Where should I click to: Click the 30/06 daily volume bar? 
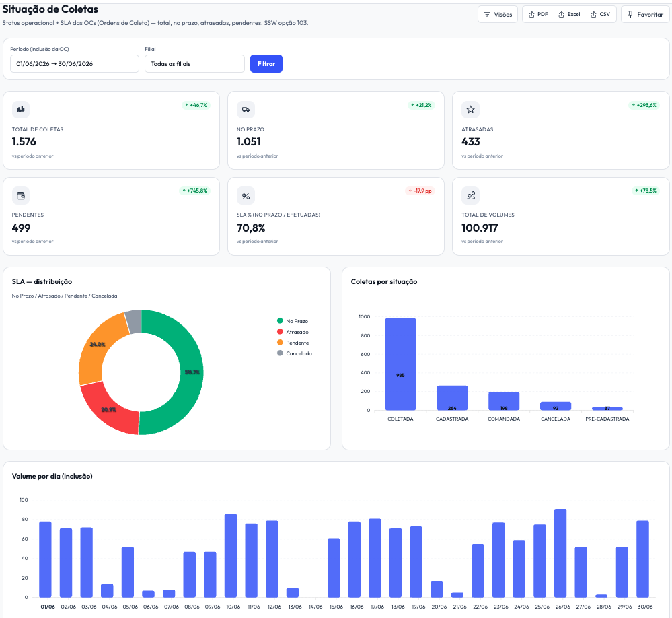tap(643, 559)
